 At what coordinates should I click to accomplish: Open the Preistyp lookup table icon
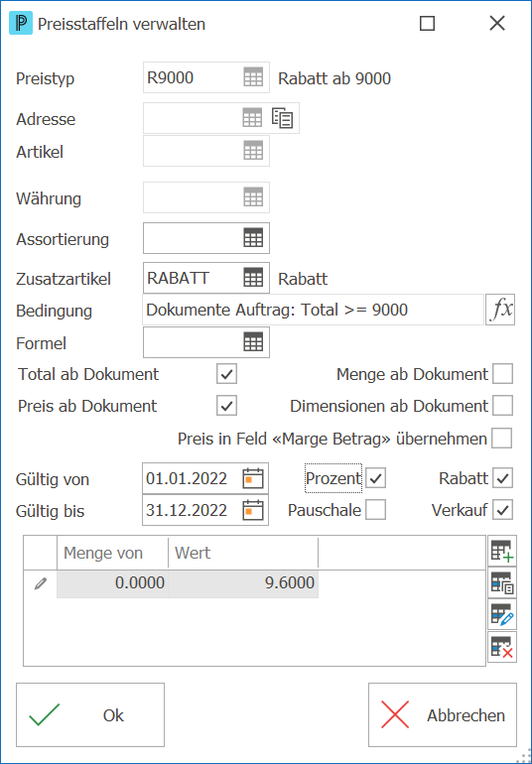point(253,77)
